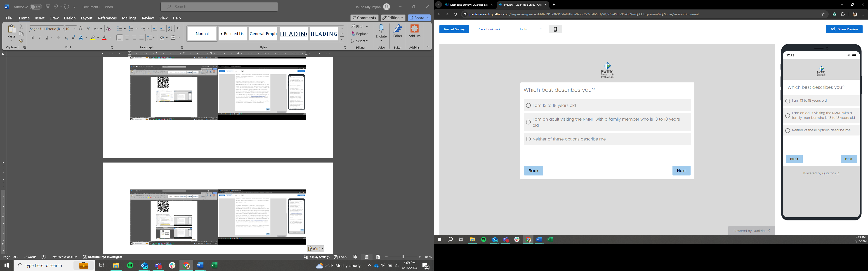Adjust the Word zoom slider
The image size is (868, 271).
click(403, 257)
